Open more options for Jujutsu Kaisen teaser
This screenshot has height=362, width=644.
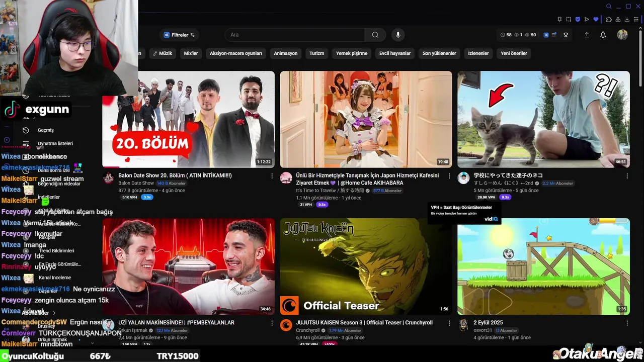click(449, 323)
